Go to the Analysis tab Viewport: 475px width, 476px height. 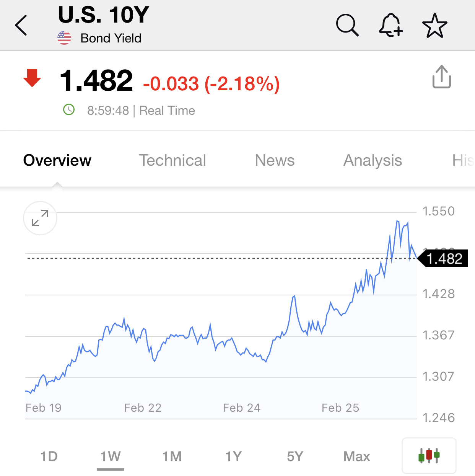(x=373, y=160)
